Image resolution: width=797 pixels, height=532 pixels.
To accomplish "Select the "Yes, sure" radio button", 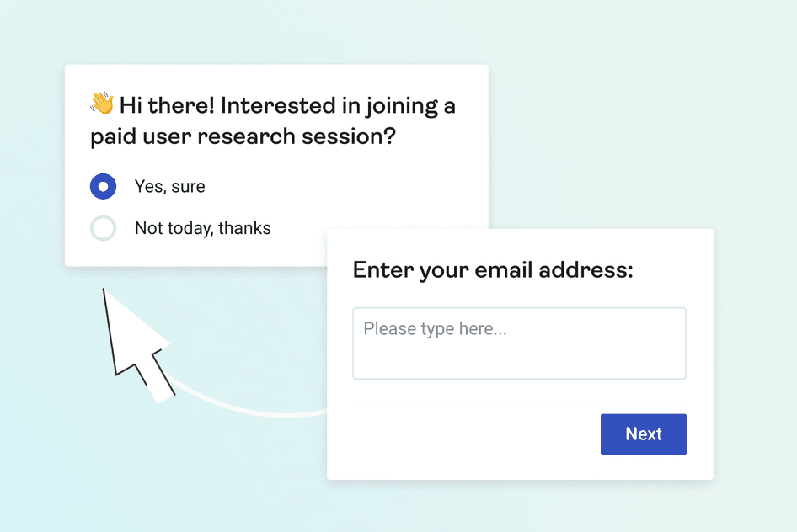I will point(103,187).
